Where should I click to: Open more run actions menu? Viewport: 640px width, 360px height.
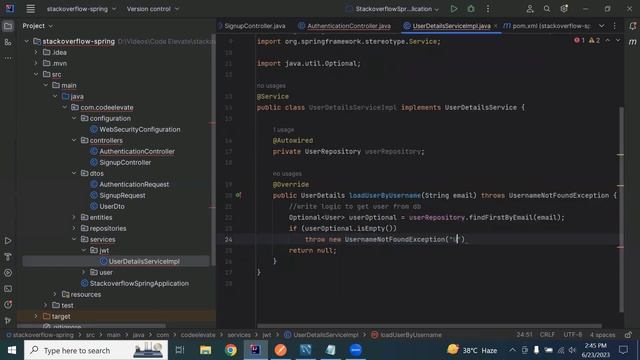(x=488, y=9)
